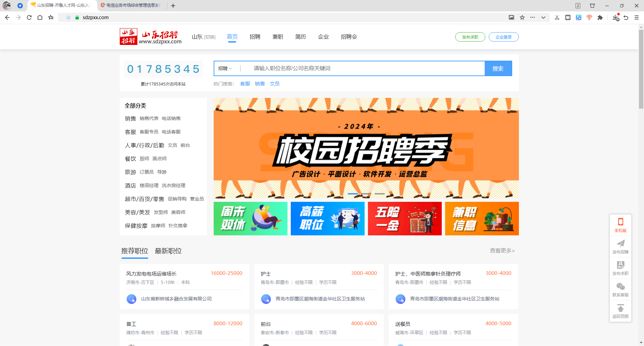Click the 返回顶部 back-to-top arrow
Viewport: 644px width, 346px height.
(x=621, y=308)
